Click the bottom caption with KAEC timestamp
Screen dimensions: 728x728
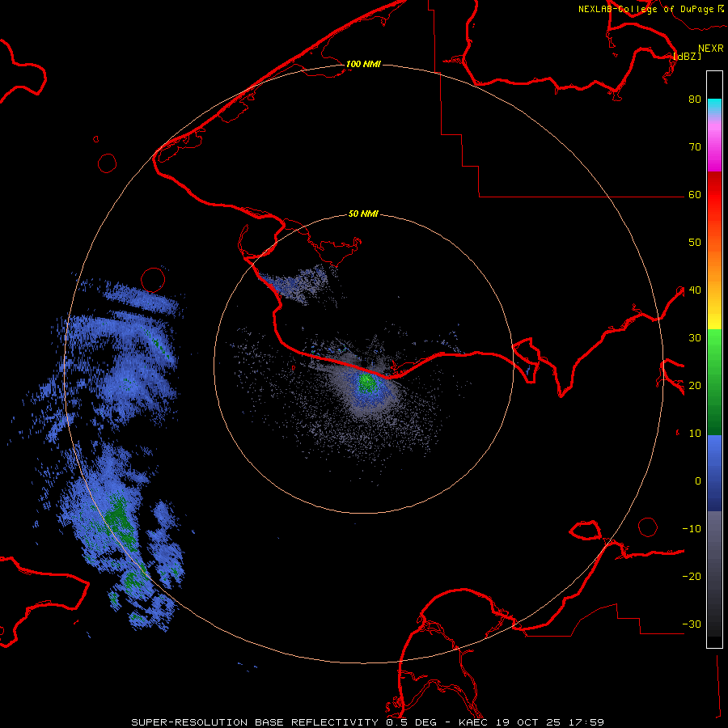coord(367,722)
